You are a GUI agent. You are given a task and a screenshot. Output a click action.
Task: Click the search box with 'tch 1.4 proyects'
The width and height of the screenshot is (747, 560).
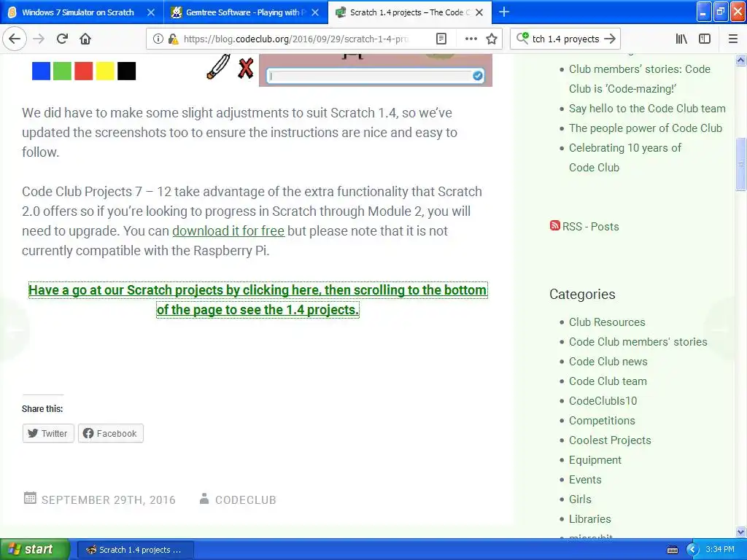tap(565, 39)
